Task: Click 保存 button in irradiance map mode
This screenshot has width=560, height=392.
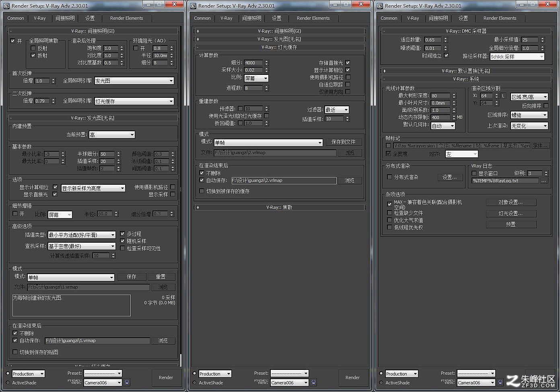Action: coord(132,277)
